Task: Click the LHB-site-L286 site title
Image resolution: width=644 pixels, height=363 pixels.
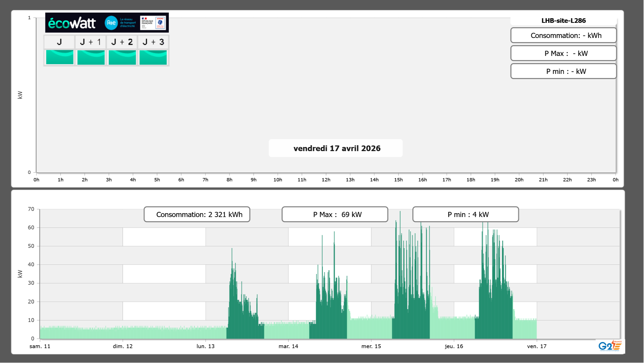Action: click(x=563, y=21)
